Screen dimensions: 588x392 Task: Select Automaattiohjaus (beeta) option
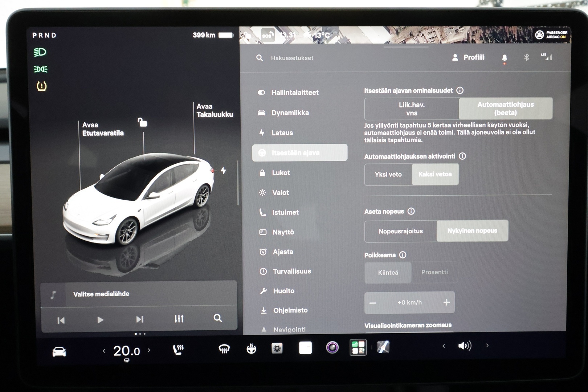tap(506, 109)
